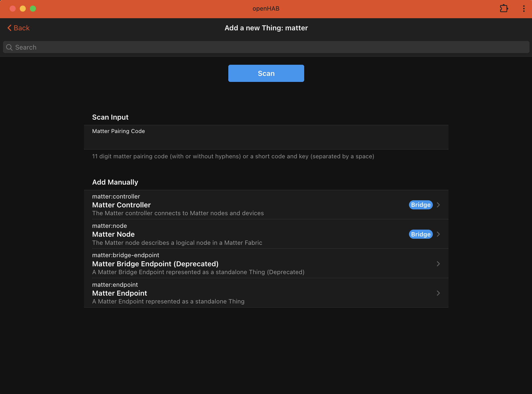Choose the Matter Endpoint entry

119,293
